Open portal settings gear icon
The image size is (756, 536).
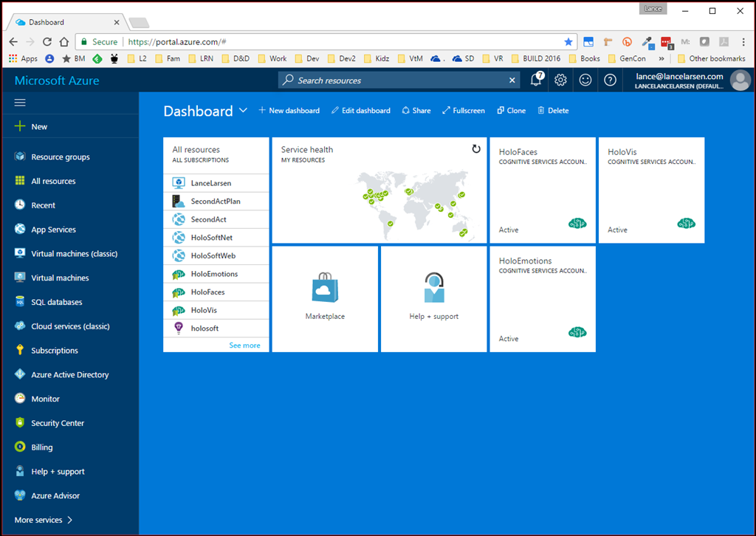560,80
